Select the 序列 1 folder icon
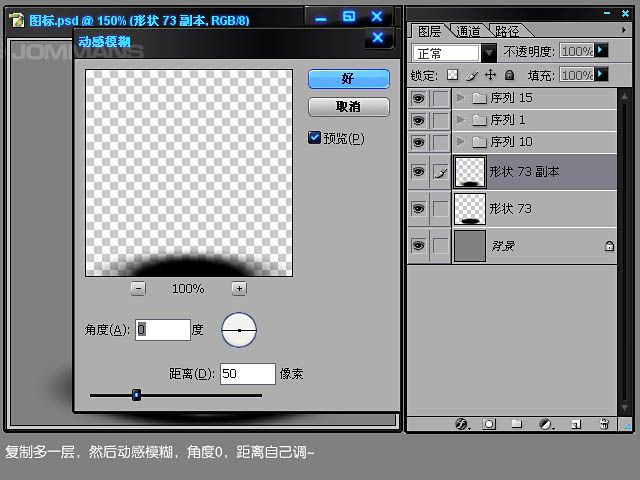Screen dimensions: 640x480 coord(479,120)
